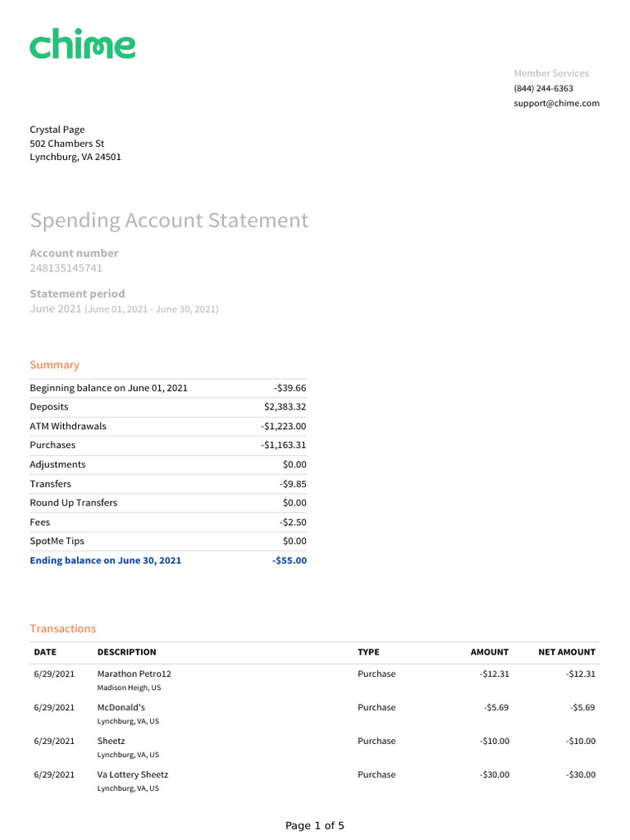Click the Chime logo
The image size is (630, 840).
click(83, 44)
